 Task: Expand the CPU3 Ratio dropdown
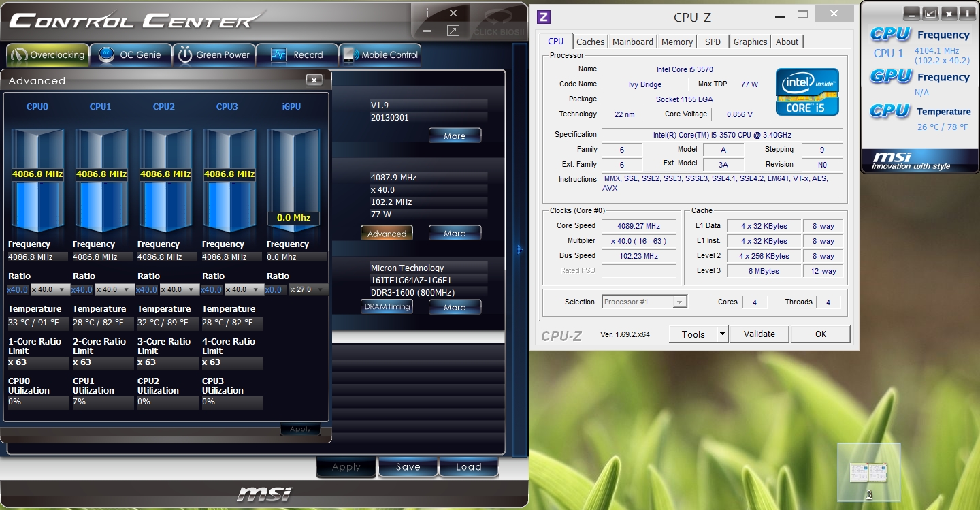(243, 289)
